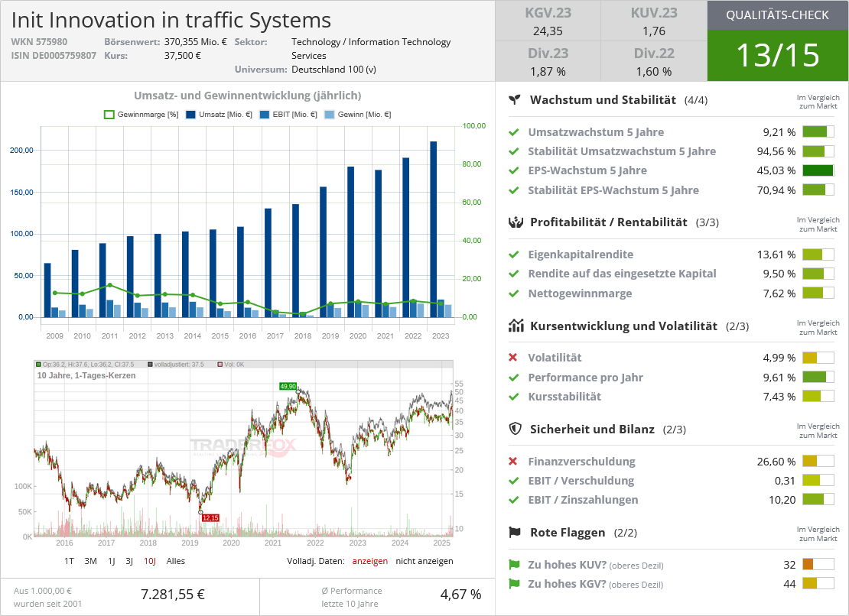849x616 pixels.
Task: Toggle the Umsatz [Mio. €] legend series
Action: click(219, 115)
